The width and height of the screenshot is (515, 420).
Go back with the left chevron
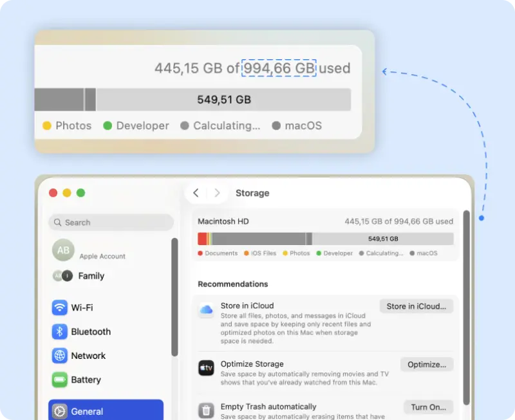point(196,193)
